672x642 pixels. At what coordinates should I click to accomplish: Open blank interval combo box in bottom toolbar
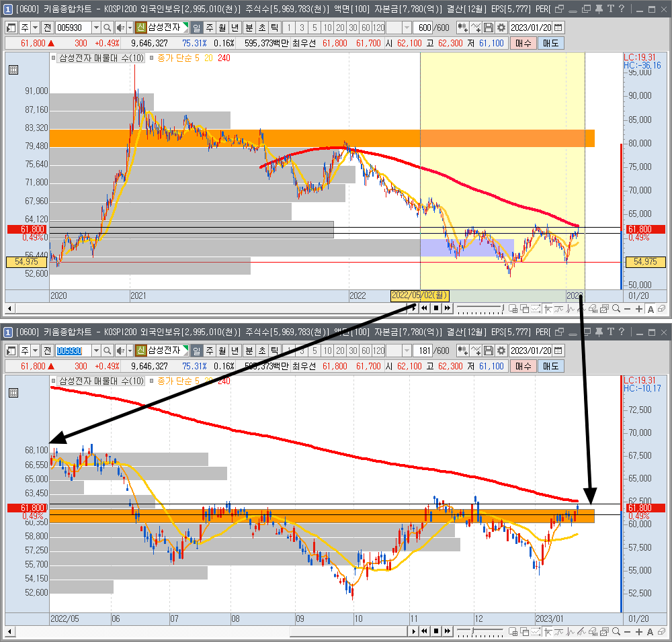click(407, 351)
